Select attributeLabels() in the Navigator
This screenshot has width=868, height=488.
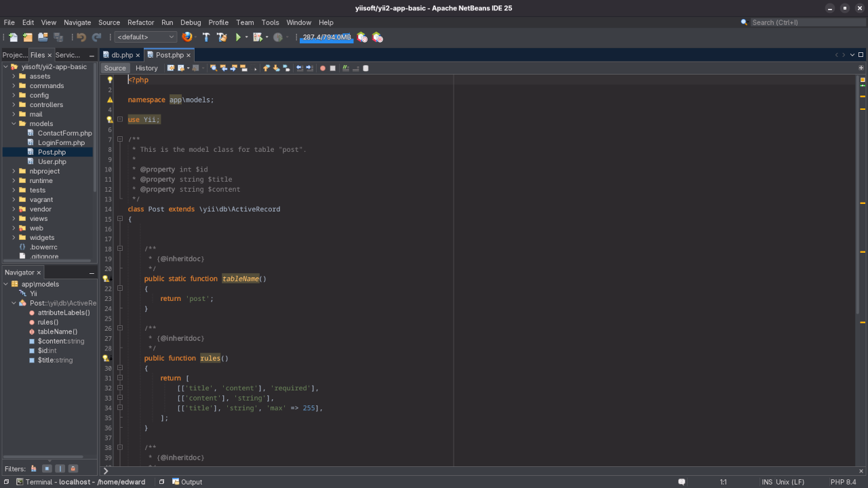pyautogui.click(x=64, y=312)
